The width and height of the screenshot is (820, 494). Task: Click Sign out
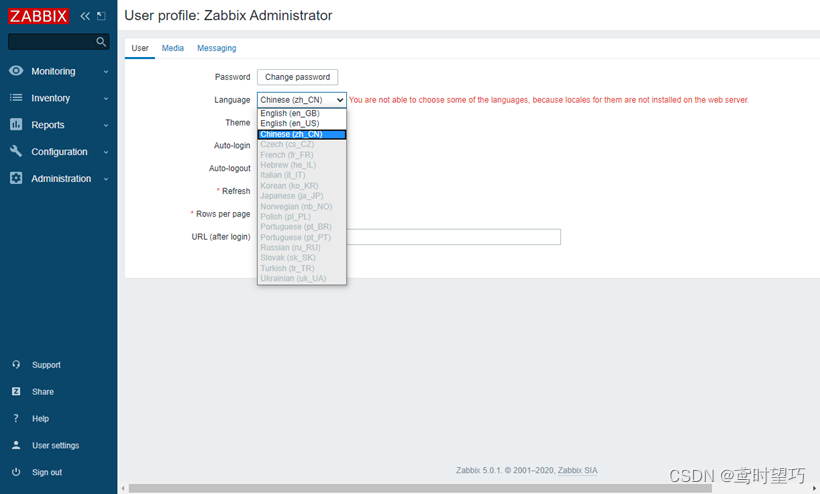click(47, 473)
